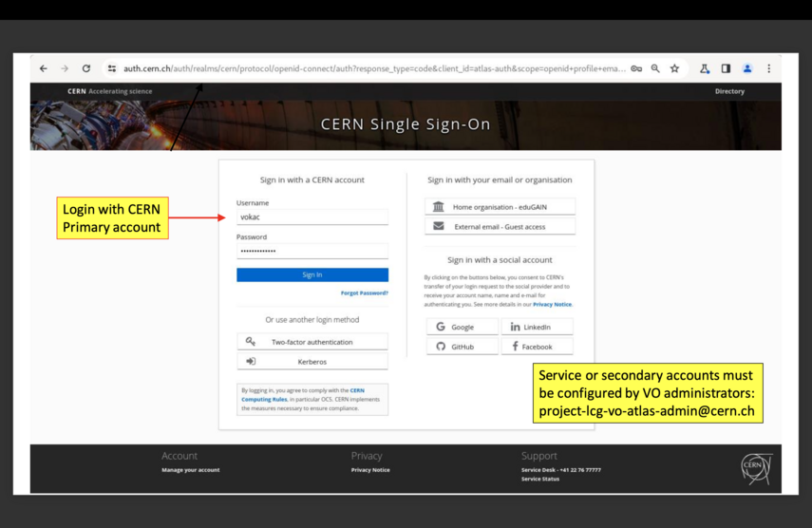Focus the Password field
The width and height of the screenshot is (812, 528).
coord(312,252)
